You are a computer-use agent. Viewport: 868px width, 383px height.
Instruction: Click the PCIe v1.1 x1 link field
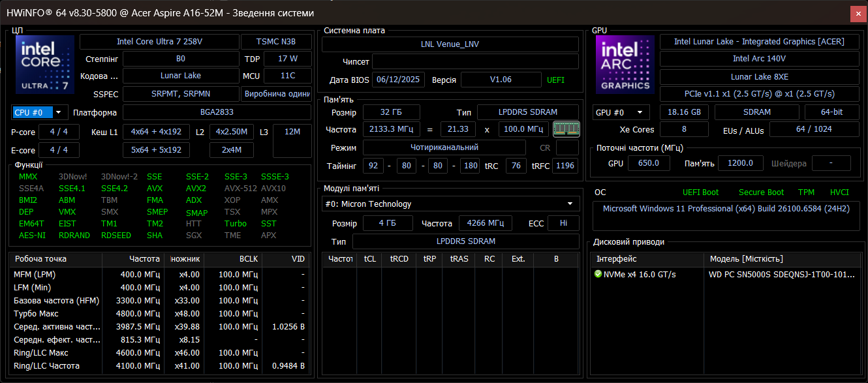tap(759, 94)
